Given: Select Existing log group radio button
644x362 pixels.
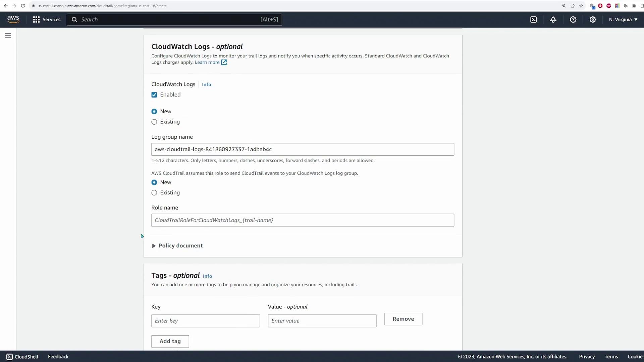Looking at the screenshot, I should click(154, 122).
